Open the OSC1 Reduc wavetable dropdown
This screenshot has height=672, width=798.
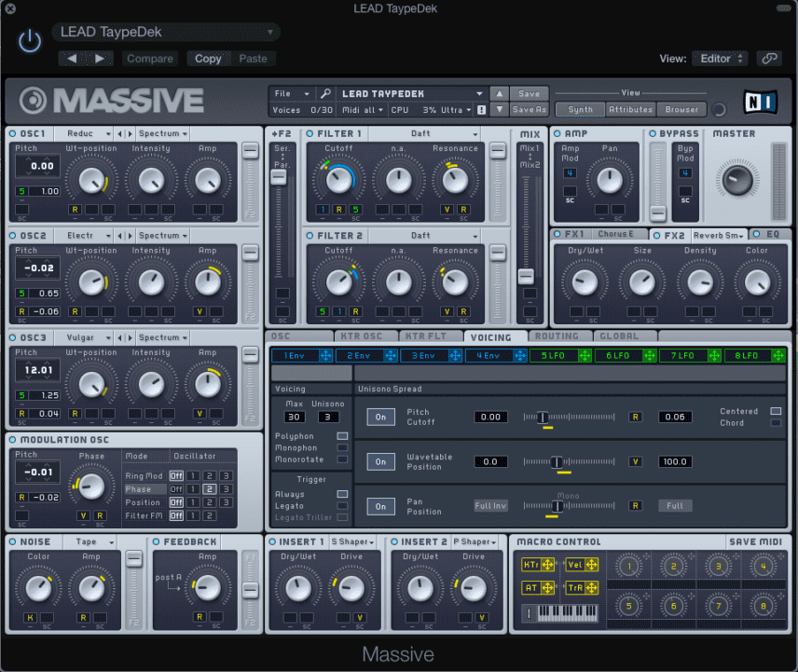point(88,134)
